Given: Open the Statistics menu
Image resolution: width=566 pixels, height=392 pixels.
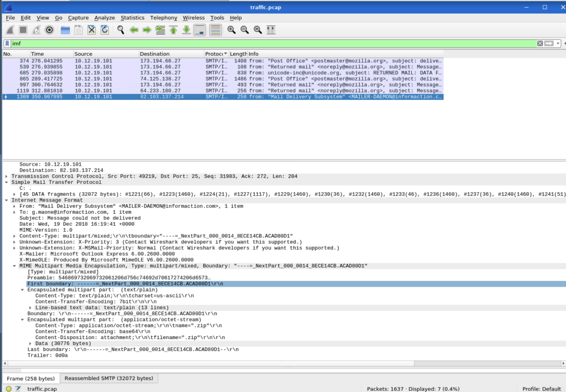Looking at the screenshot, I should (x=133, y=18).
